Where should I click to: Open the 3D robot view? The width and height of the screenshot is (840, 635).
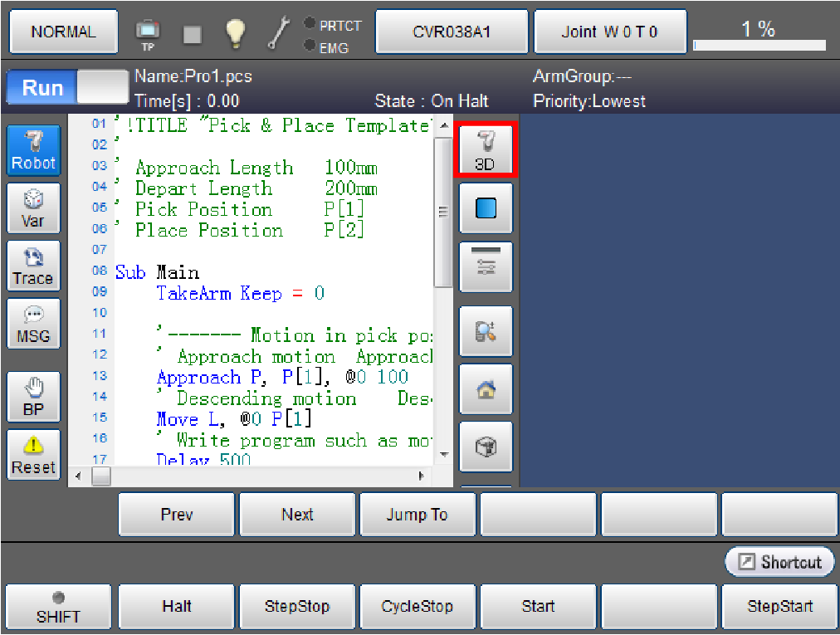coord(485,149)
